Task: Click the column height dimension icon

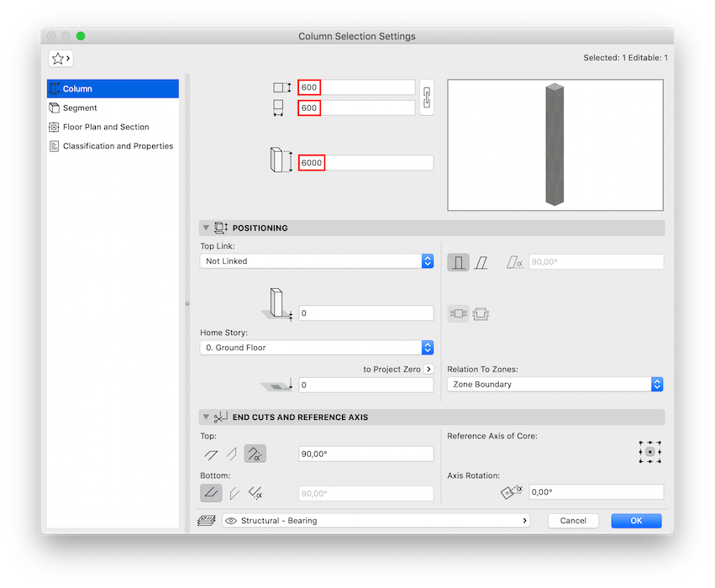Action: point(281,160)
